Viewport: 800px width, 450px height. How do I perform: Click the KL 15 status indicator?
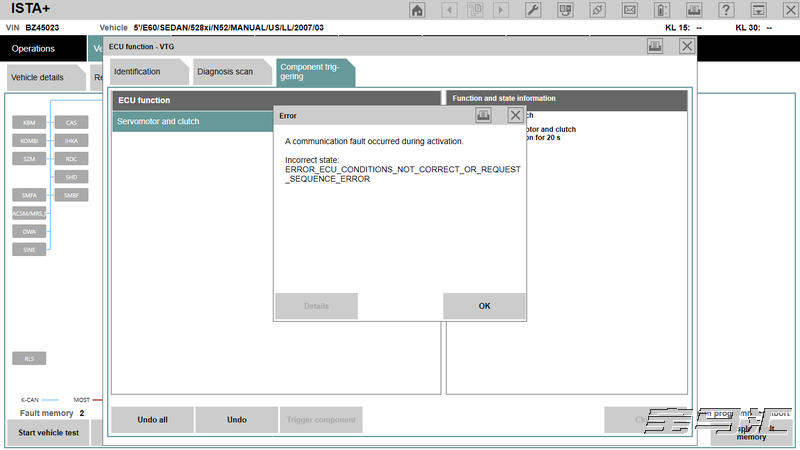click(683, 28)
